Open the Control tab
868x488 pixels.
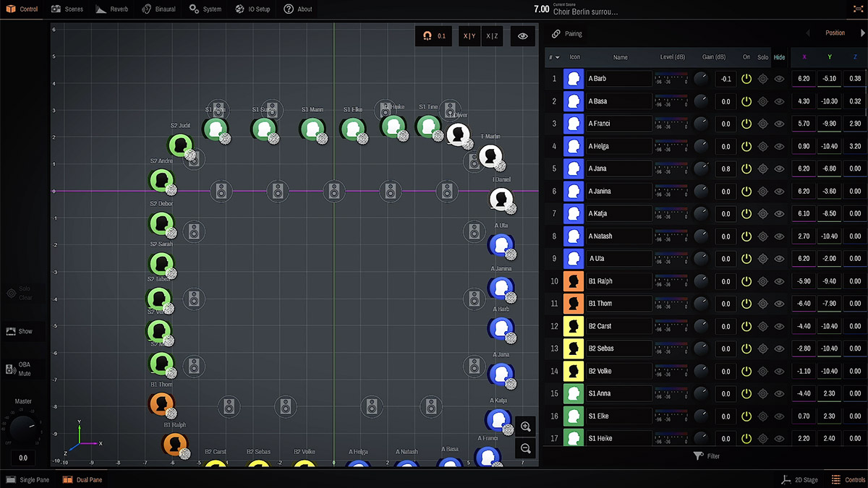pos(22,9)
